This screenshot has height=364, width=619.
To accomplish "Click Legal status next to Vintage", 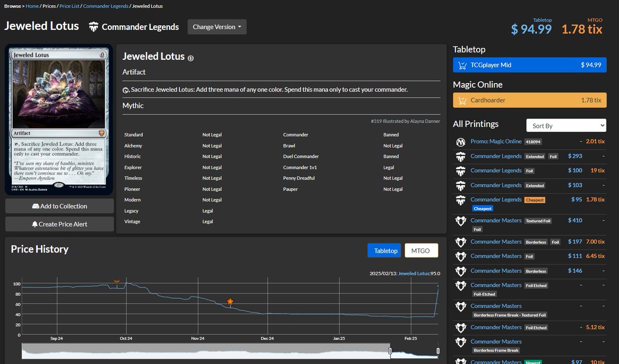I will coord(207,222).
